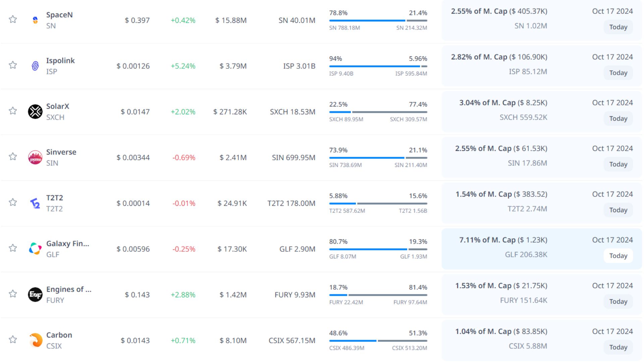The height and width of the screenshot is (362, 644).
Task: Click Engines of Fury progress bar
Action: [378, 295]
